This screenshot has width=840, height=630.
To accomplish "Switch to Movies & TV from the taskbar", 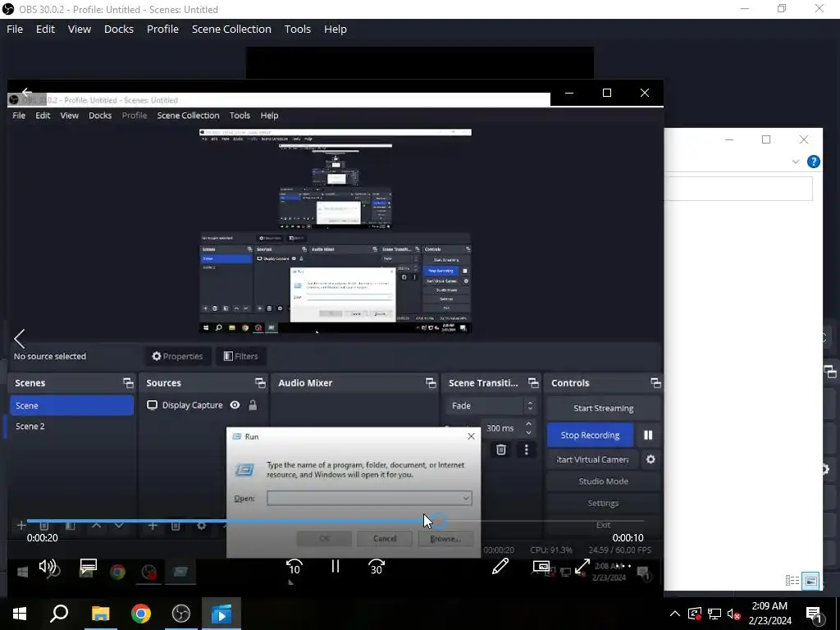I will pos(221,614).
